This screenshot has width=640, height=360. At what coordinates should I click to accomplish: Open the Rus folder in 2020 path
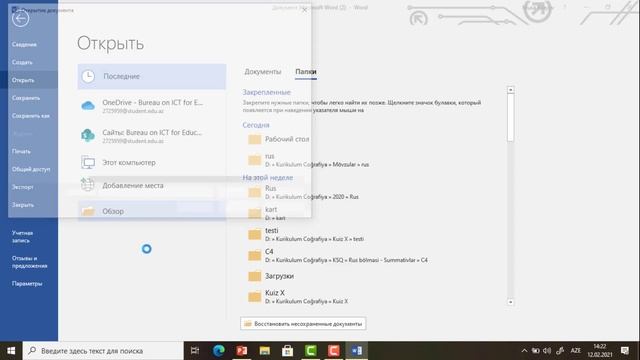click(303, 192)
